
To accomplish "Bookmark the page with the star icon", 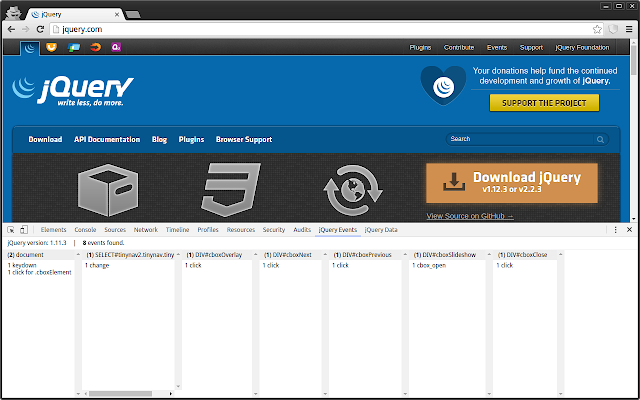I will point(597,29).
